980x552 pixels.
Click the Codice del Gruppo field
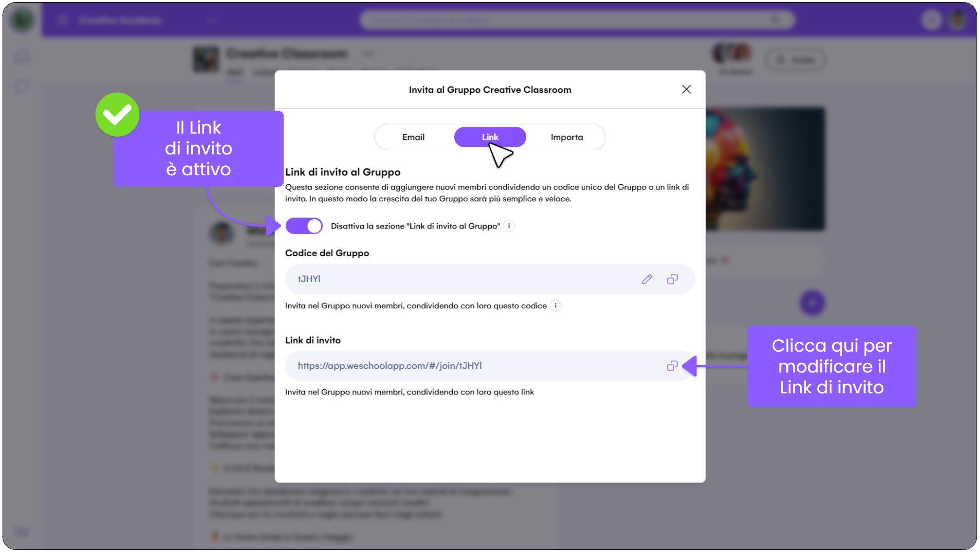490,279
